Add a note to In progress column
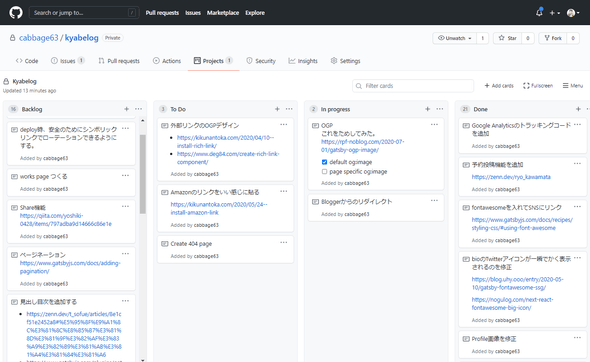Viewport: 590px width, 362px height. tap(427, 109)
